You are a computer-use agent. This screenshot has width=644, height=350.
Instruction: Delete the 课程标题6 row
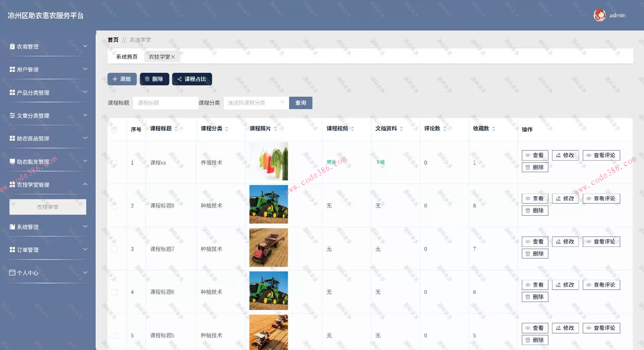coord(535,297)
